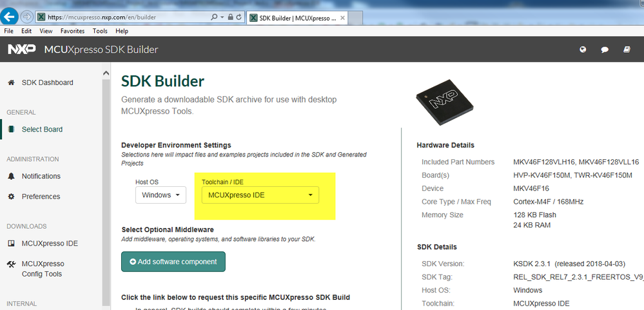Open the documentation book icon in header
The height and width of the screenshot is (310, 644).
(x=627, y=50)
